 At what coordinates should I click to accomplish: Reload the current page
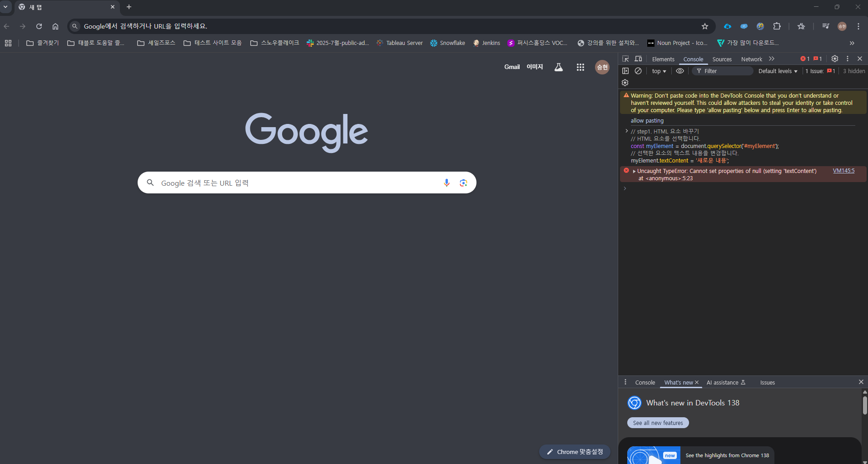pos(39,26)
